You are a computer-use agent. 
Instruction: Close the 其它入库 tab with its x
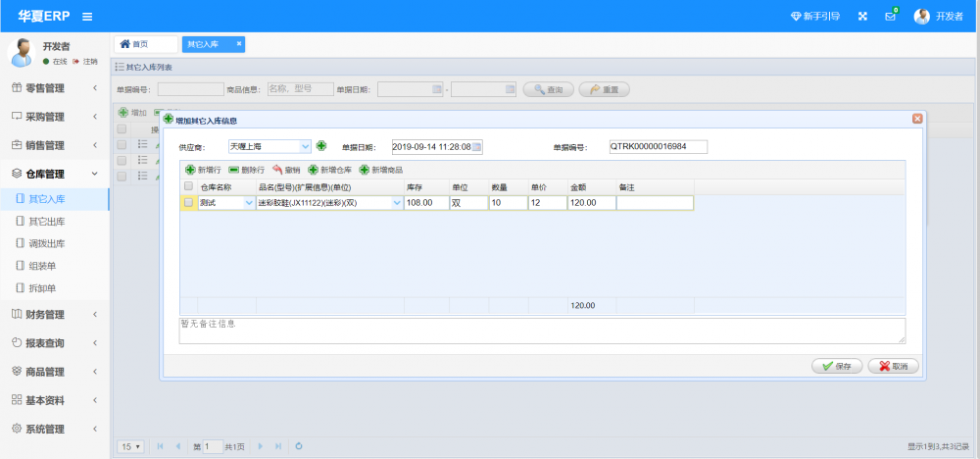click(239, 44)
